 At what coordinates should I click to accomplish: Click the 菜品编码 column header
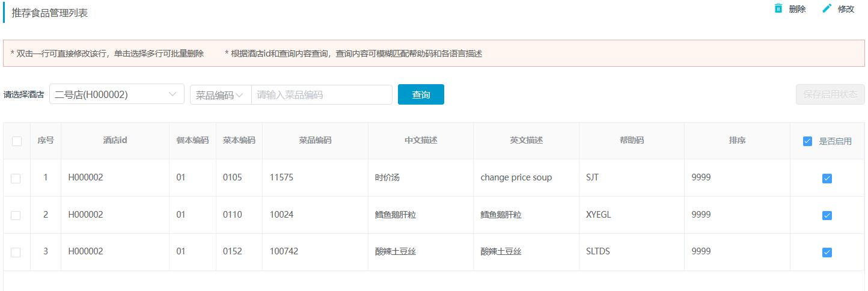click(x=315, y=141)
